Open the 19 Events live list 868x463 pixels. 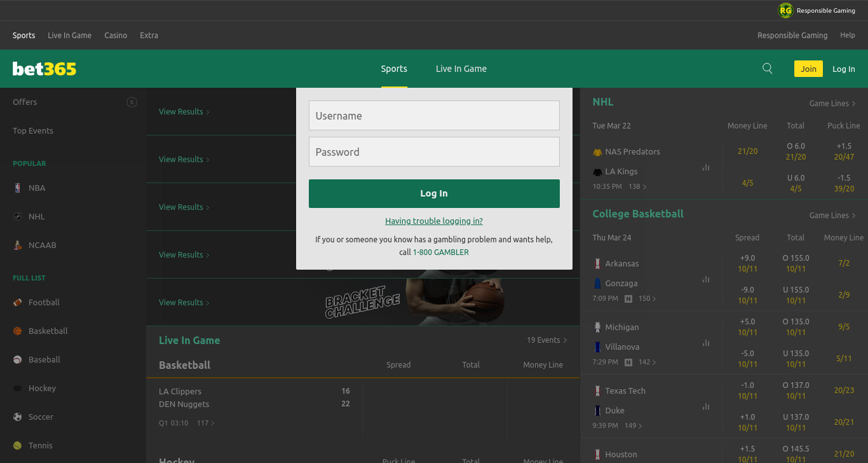pyautogui.click(x=547, y=340)
